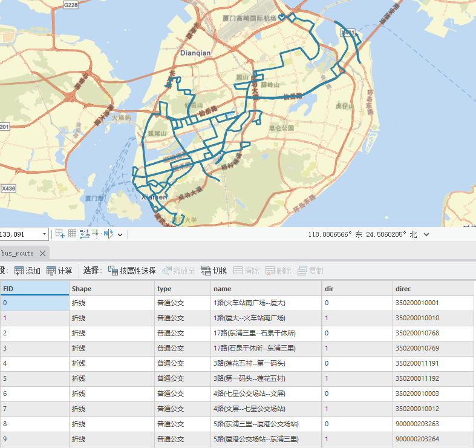Click the 复制 copy selection icon
The image size is (476, 448).
coord(302,271)
